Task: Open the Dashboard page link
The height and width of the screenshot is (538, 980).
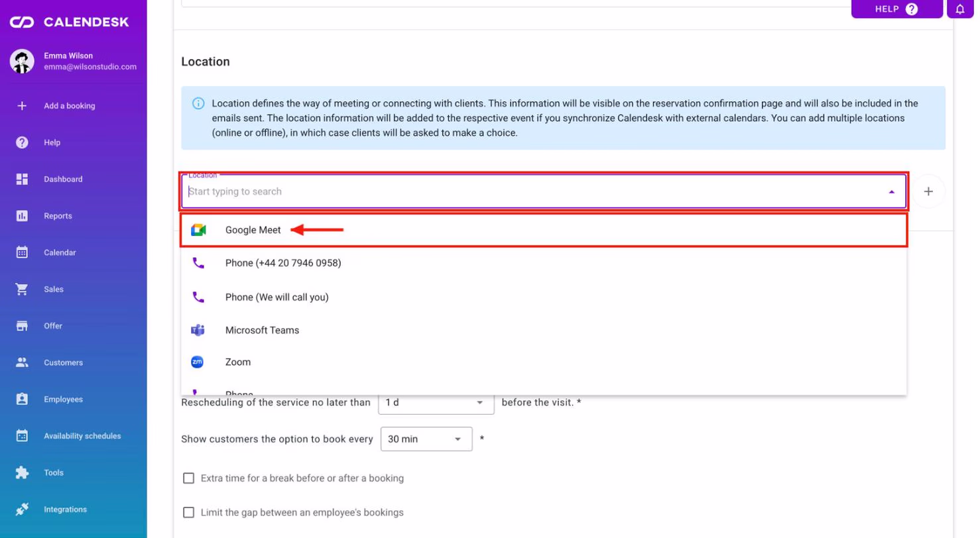Action: pos(63,179)
